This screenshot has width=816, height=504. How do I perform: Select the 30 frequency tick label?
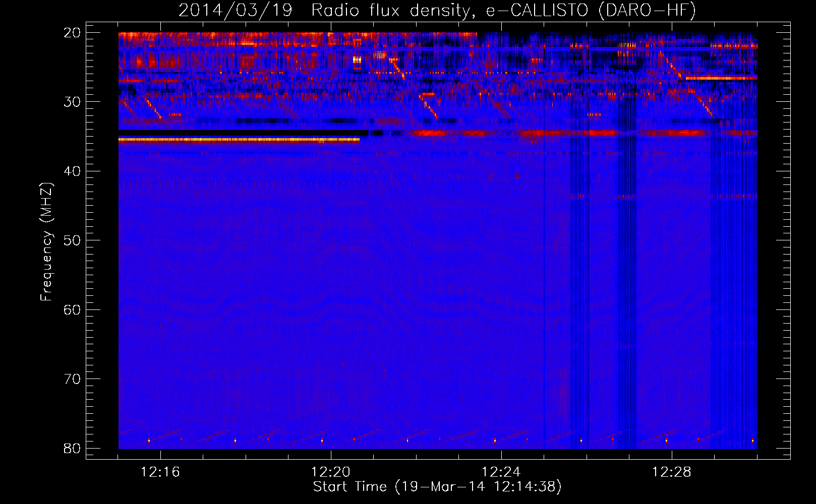73,102
